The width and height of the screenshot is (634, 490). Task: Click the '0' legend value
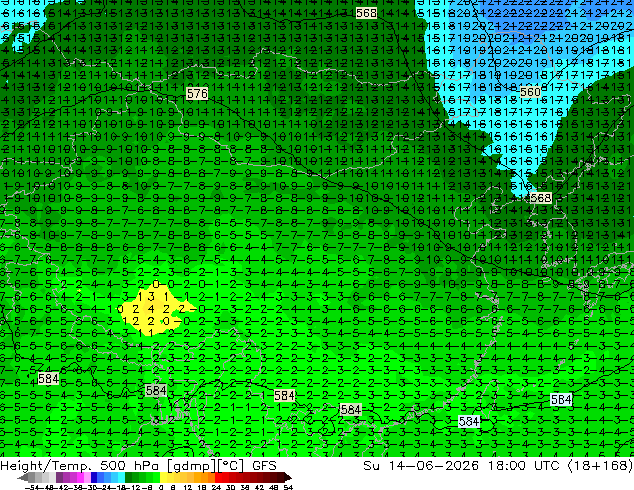[x=161, y=487]
